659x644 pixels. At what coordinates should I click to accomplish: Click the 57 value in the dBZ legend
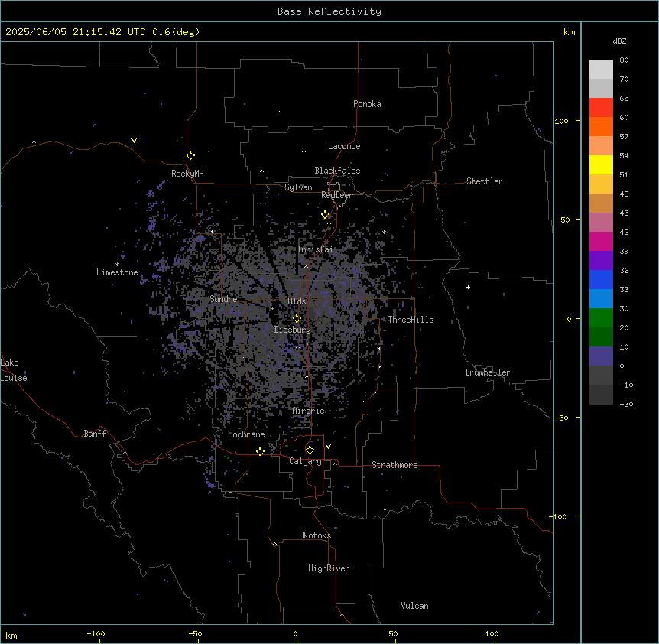coord(624,137)
